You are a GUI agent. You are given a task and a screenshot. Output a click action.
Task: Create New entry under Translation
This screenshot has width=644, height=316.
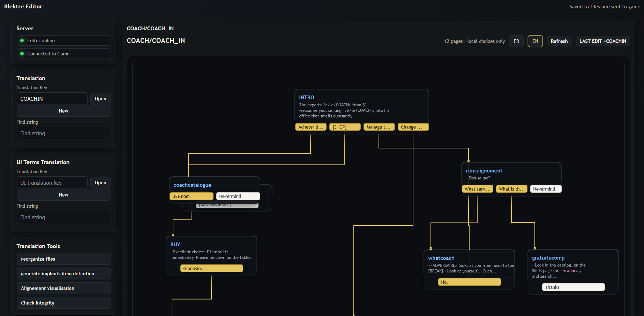click(x=63, y=111)
